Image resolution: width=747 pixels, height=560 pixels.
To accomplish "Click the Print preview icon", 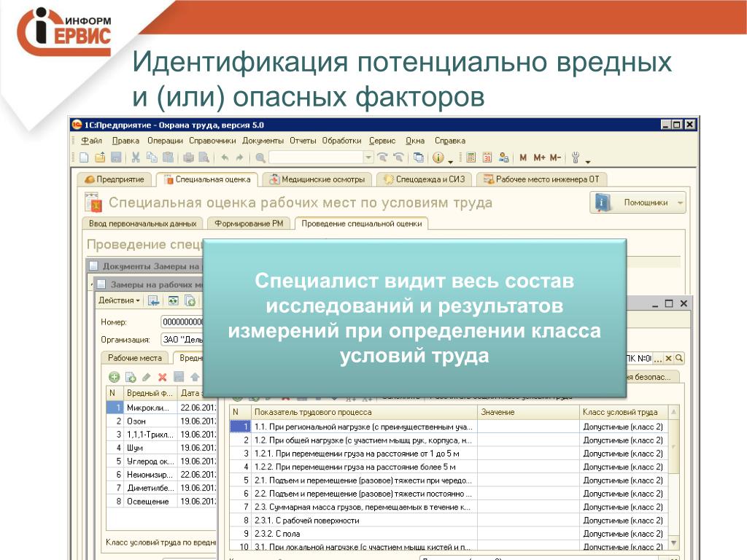I will point(204,157).
